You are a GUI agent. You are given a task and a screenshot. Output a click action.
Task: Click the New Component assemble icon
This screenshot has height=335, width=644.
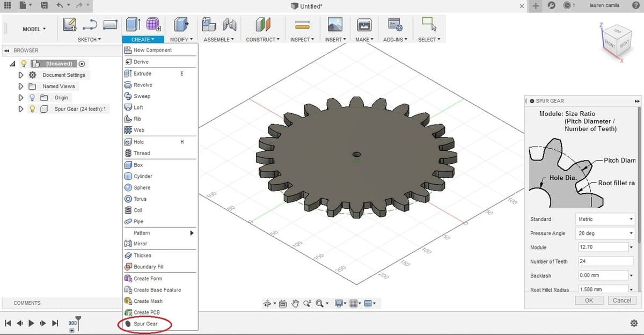click(208, 24)
